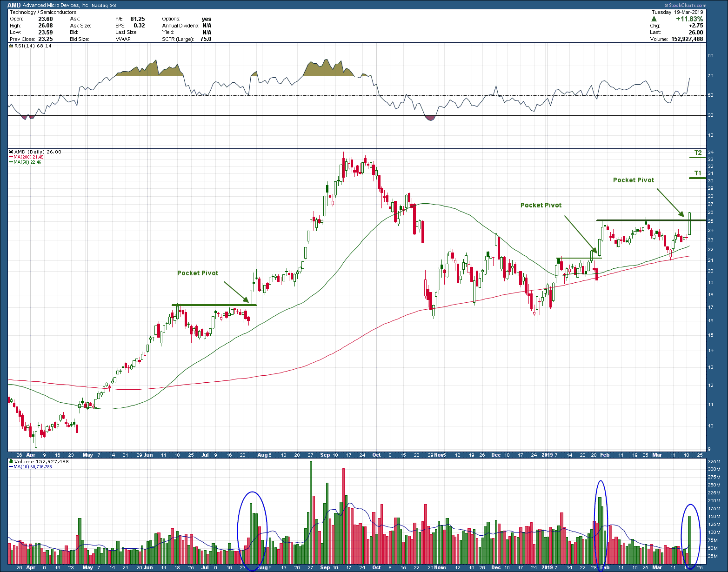The image size is (728, 572).
Task: Click the Chg value +2.75
Action: coord(696,26)
